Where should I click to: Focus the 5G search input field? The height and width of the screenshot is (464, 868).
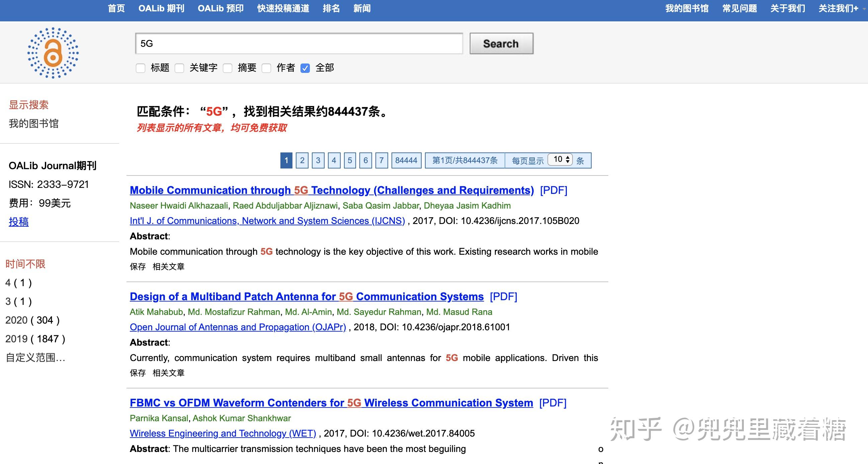299,43
